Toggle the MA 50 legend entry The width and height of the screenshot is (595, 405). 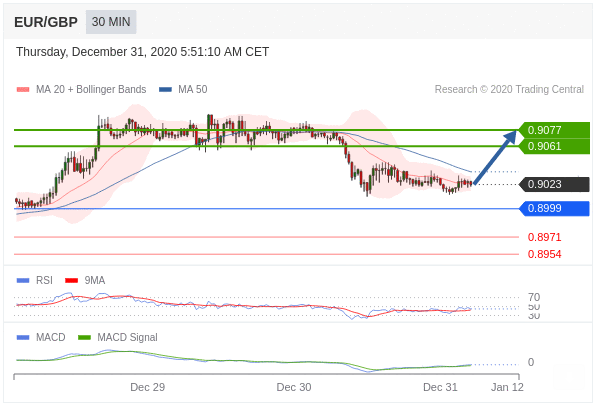(183, 90)
